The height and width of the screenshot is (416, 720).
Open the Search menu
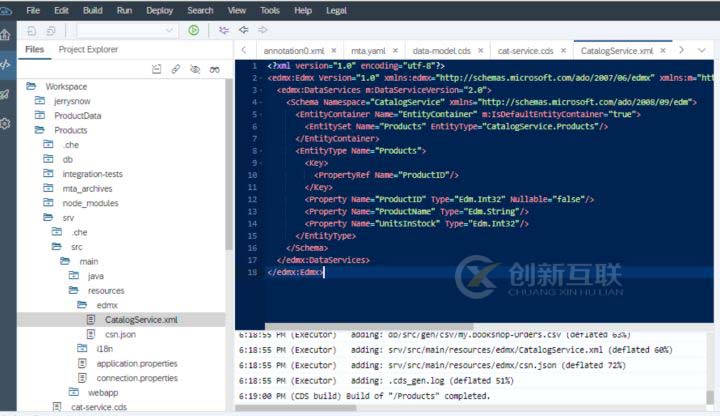[x=200, y=10]
